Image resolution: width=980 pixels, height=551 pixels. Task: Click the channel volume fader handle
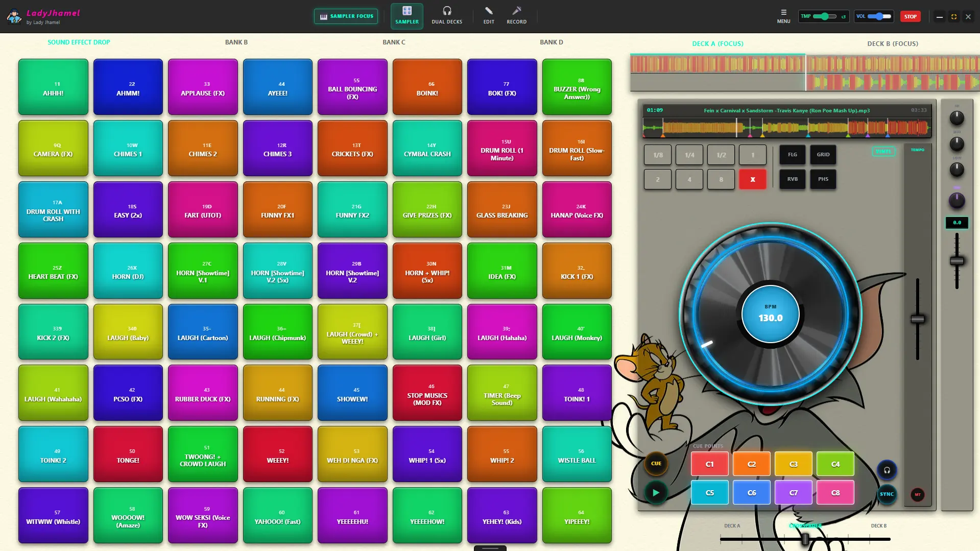(957, 261)
